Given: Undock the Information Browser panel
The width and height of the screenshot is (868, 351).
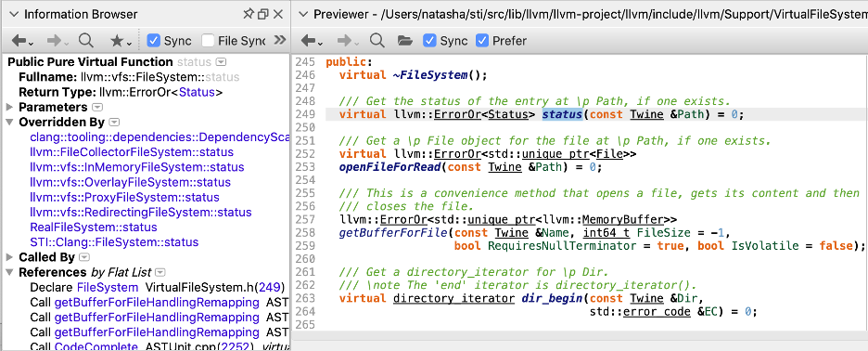Looking at the screenshot, I should [x=263, y=15].
